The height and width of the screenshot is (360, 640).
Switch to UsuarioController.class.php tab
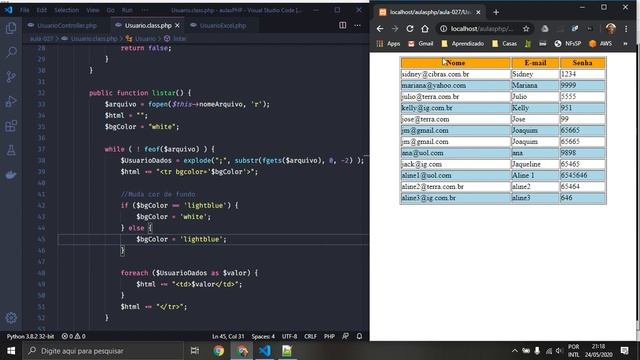(67, 25)
